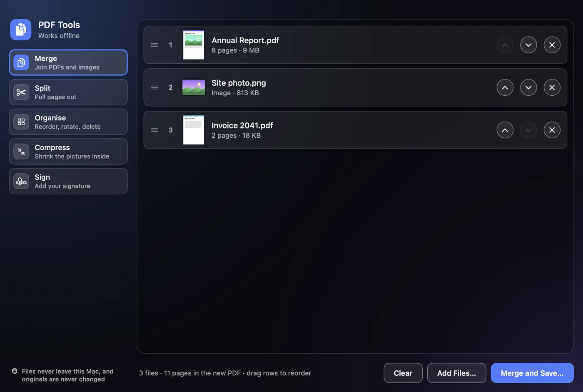Click the '3 files · 11 pages' status text
Screen dimensions: 583x392
pos(225,373)
